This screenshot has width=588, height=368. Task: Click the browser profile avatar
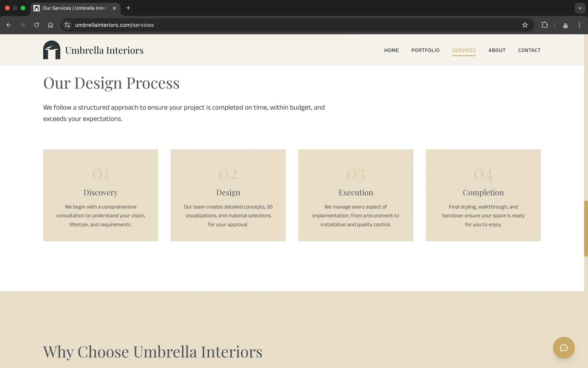565,25
